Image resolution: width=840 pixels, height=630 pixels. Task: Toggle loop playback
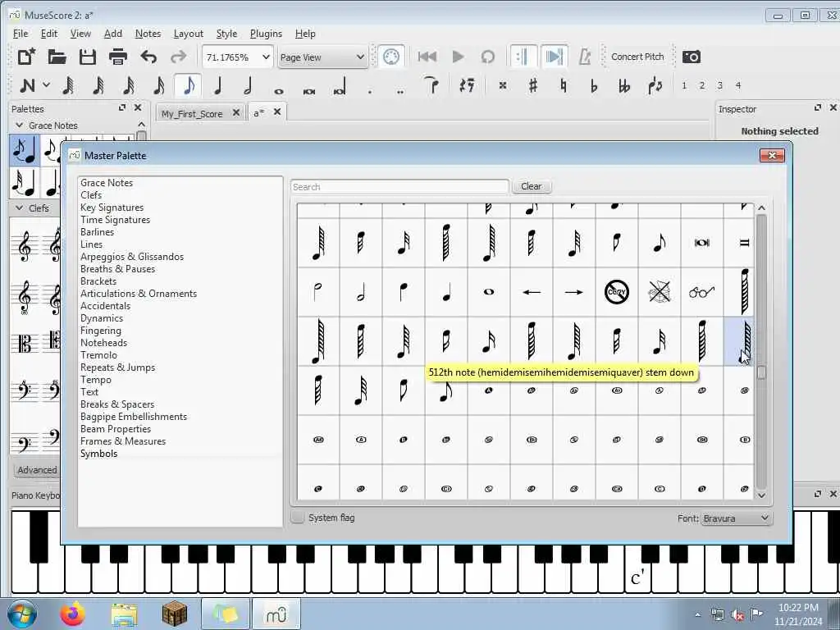point(487,57)
